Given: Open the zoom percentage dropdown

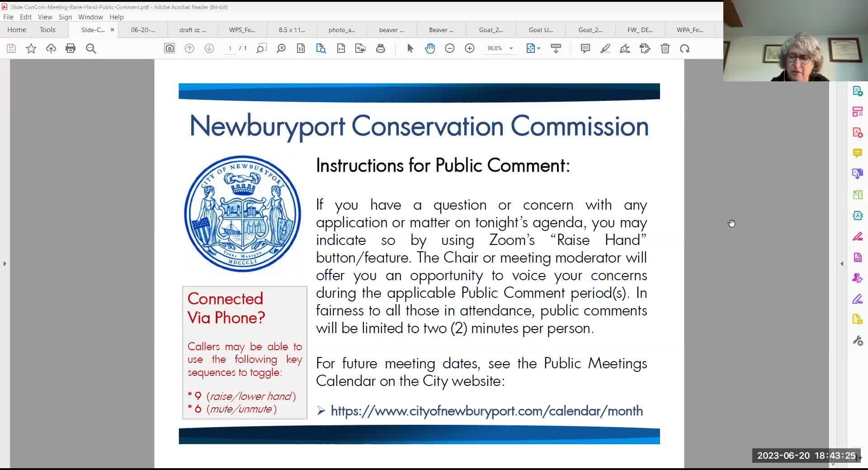Looking at the screenshot, I should pyautogui.click(x=511, y=48).
